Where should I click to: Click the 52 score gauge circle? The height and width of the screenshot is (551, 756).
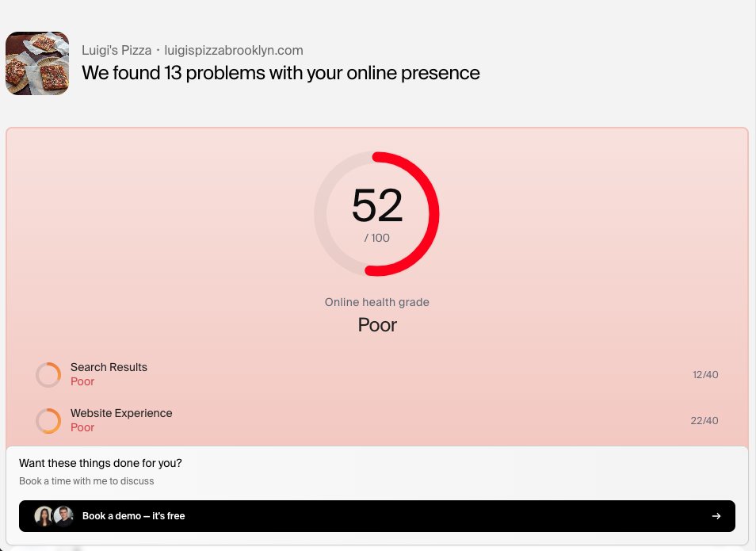tap(376, 214)
